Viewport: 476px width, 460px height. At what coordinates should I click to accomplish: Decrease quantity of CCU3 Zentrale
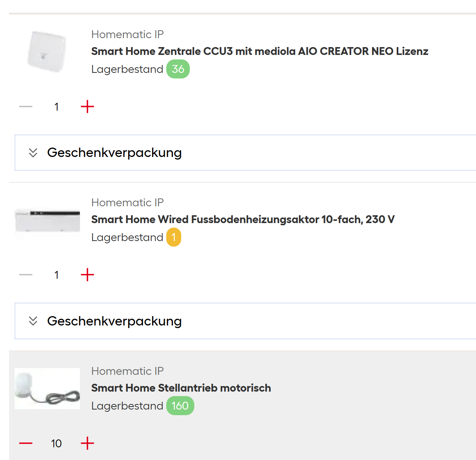coord(26,107)
